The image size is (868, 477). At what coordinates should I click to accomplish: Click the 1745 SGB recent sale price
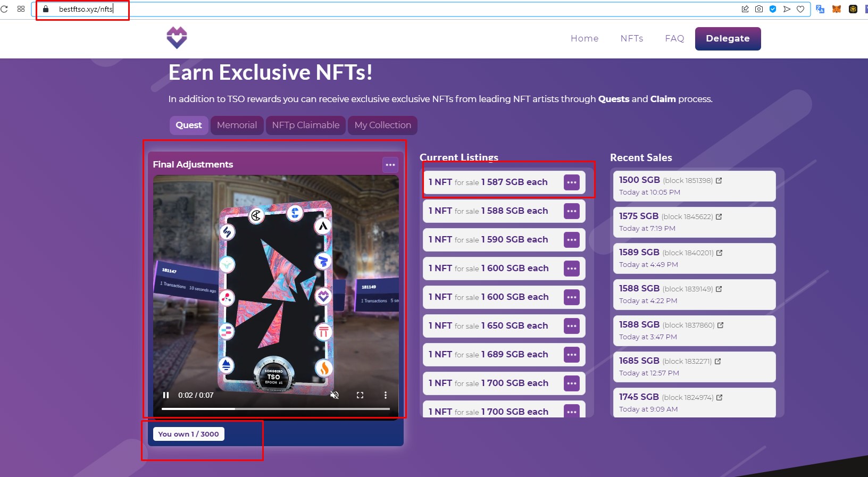639,397
